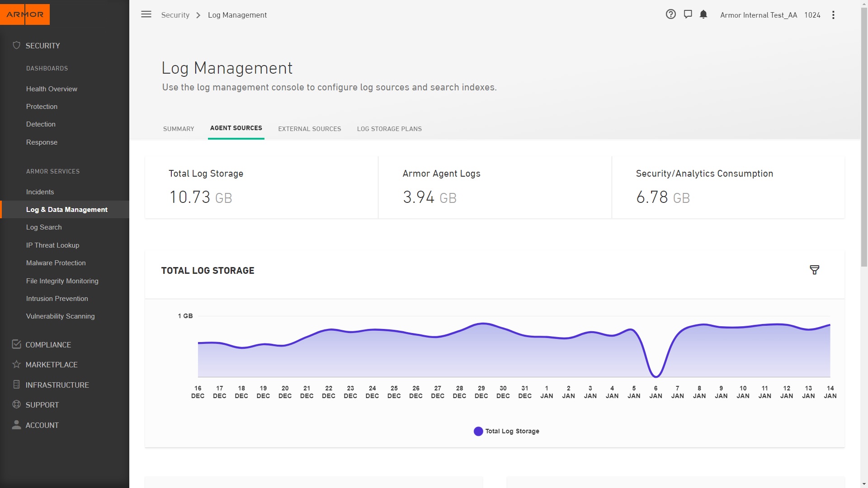The height and width of the screenshot is (488, 868).
Task: Expand the Marketplace sidebar section
Action: (x=52, y=365)
